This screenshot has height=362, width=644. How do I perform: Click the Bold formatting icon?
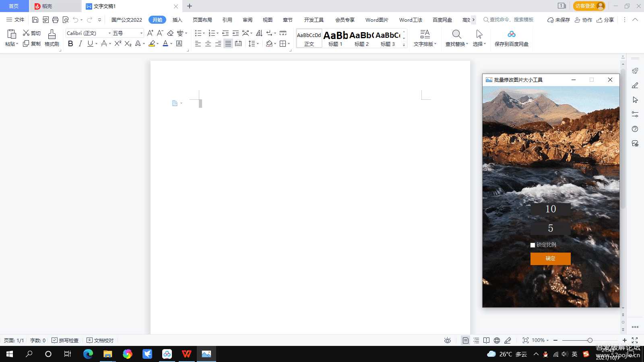click(x=70, y=44)
